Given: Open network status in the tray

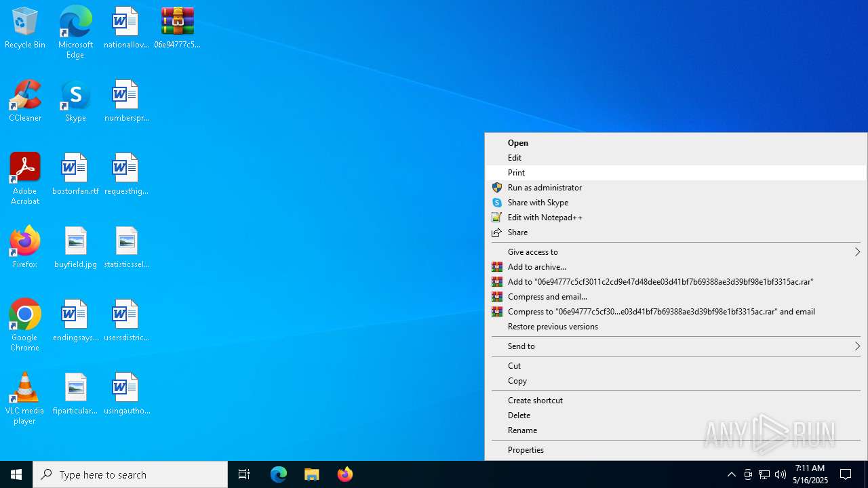Looking at the screenshot, I should click(764, 474).
